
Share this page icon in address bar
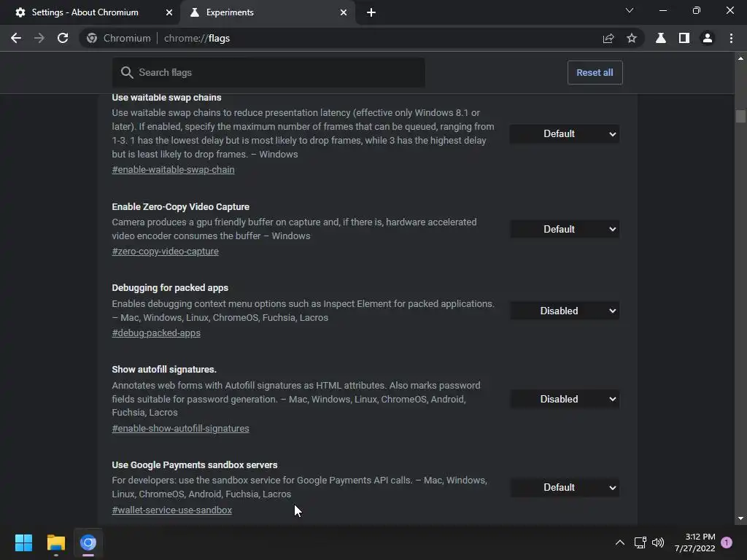pyautogui.click(x=608, y=38)
